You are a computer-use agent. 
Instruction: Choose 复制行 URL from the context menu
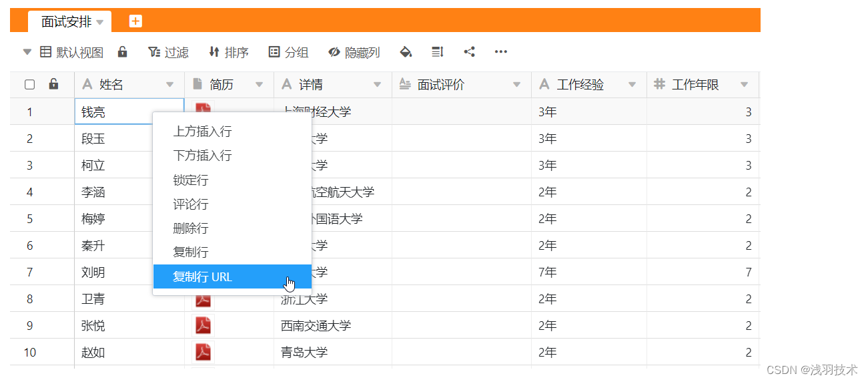(x=232, y=276)
